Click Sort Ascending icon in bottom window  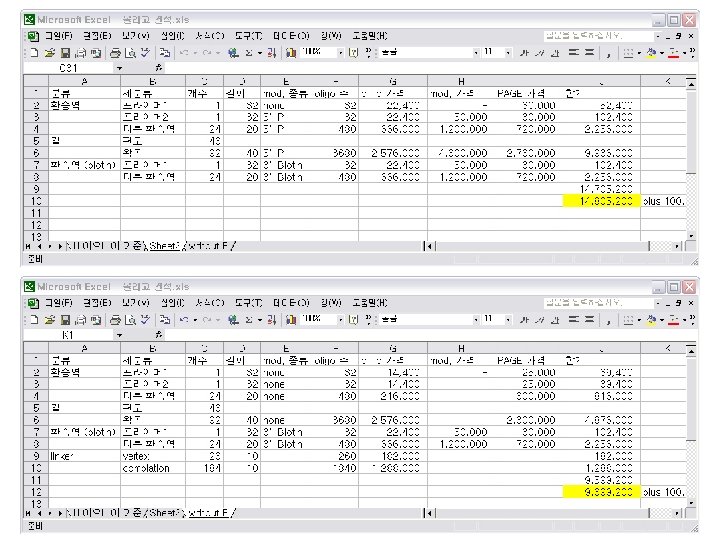272,320
